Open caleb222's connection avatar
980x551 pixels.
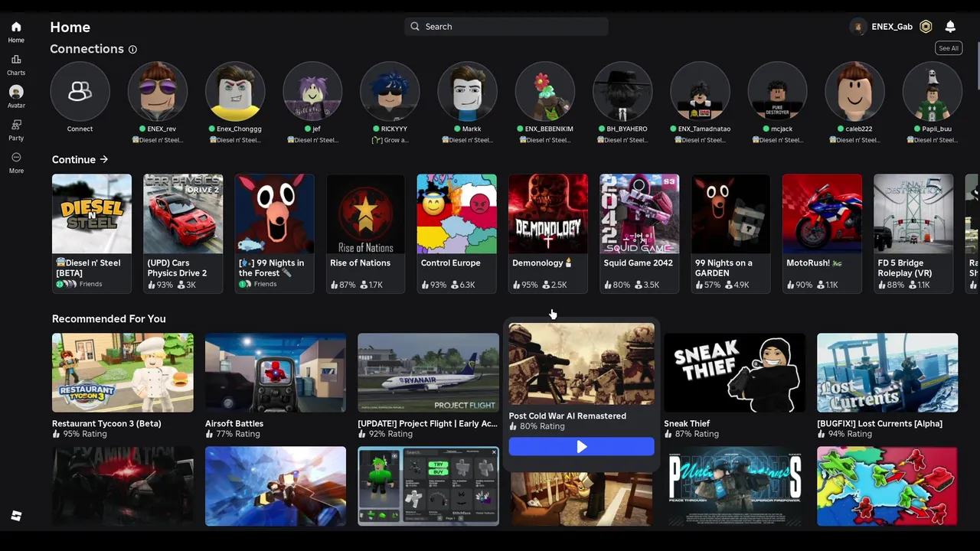tap(854, 92)
